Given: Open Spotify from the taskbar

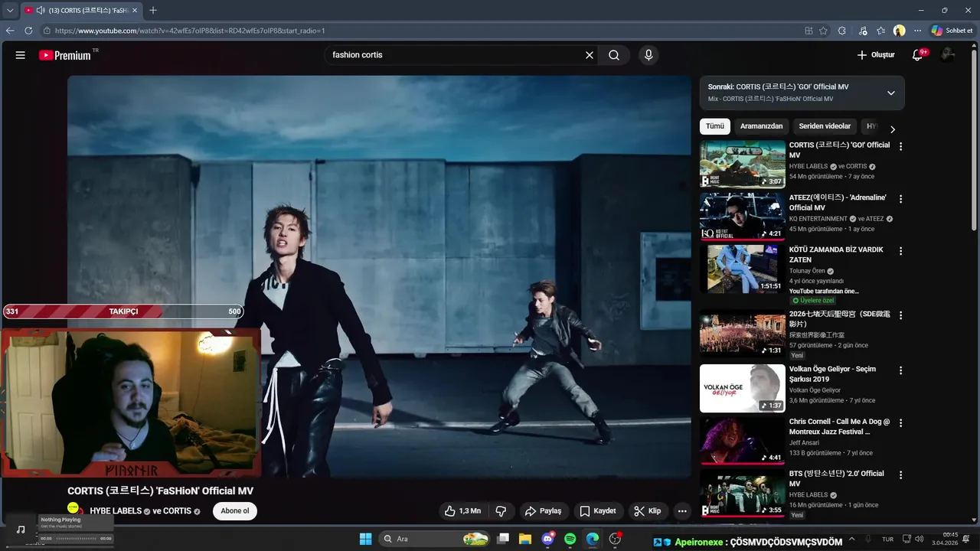Looking at the screenshot, I should coord(570,539).
